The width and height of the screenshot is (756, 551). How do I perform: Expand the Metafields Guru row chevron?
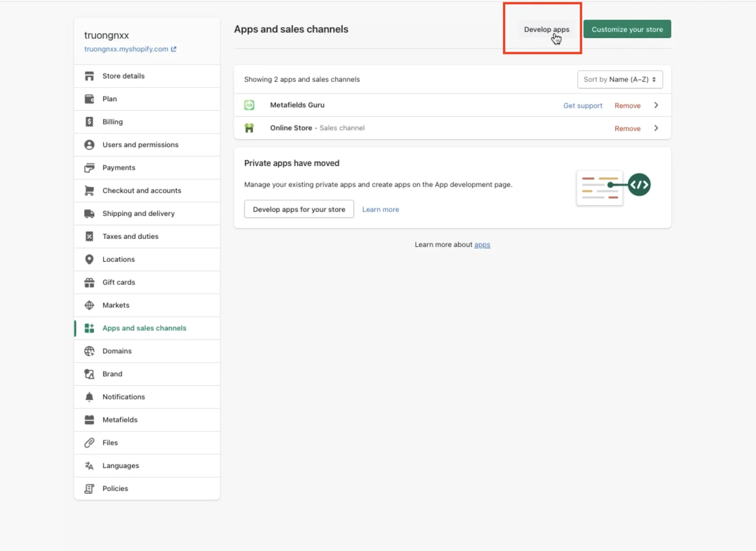pos(656,105)
